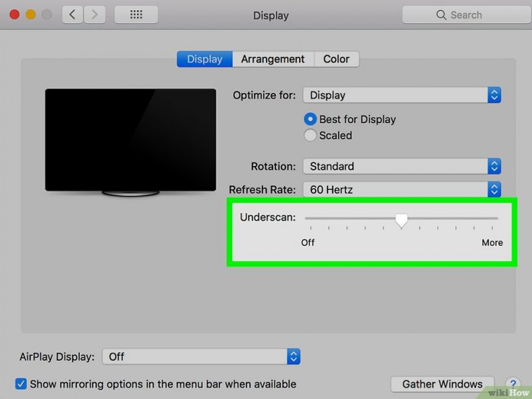
Task: Minimize the window with yellow button
Action: tap(30, 14)
